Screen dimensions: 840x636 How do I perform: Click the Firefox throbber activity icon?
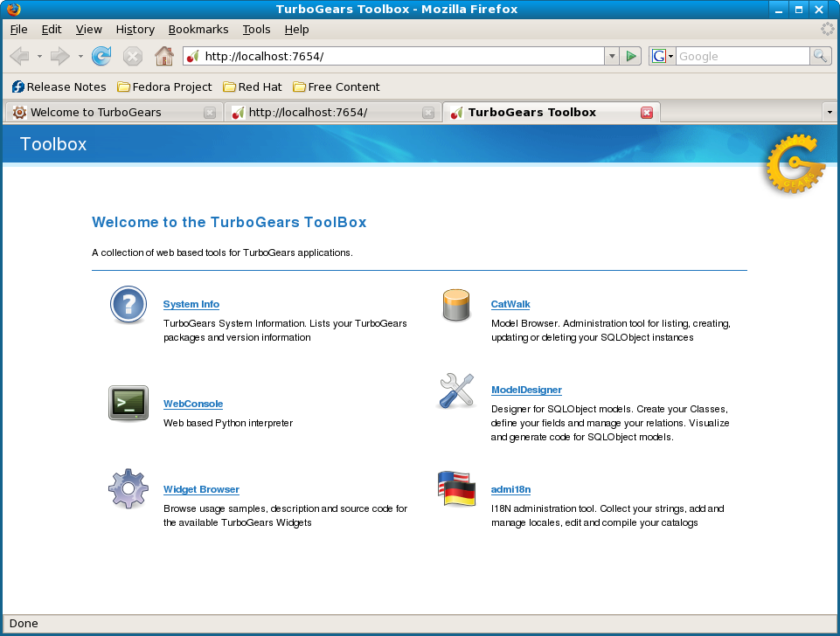click(828, 29)
